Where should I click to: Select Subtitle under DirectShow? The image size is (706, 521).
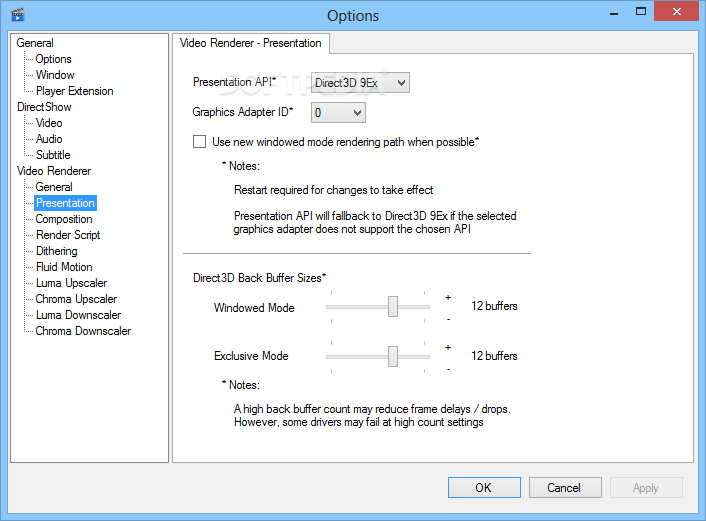(53, 155)
